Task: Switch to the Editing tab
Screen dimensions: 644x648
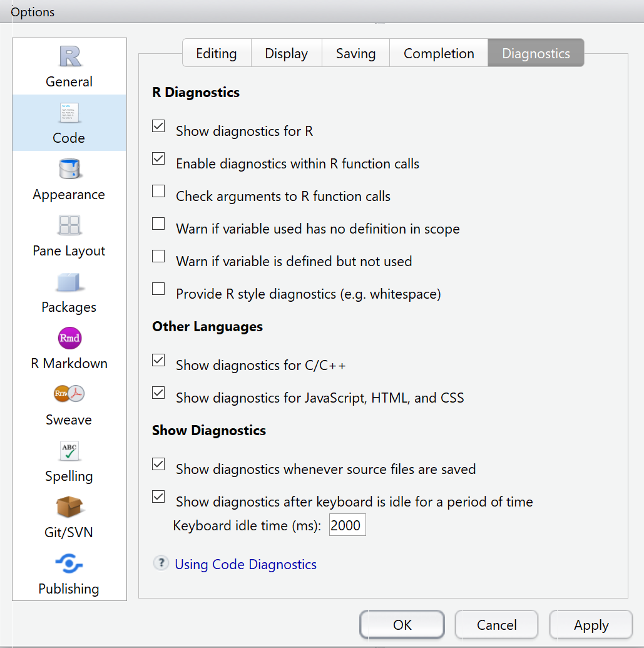Action: coord(217,53)
